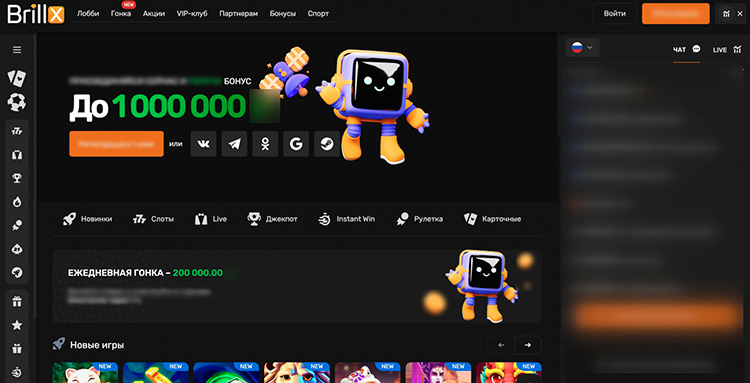This screenshot has width=750, height=383.
Task: Sign up with the Google icon
Action: 296,144
